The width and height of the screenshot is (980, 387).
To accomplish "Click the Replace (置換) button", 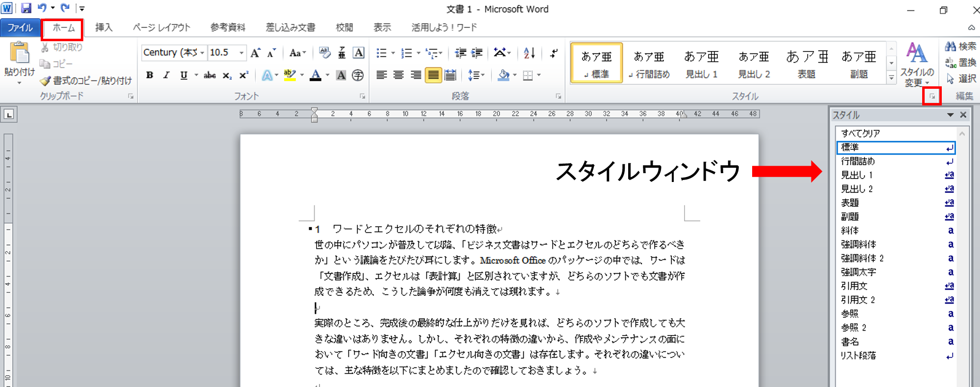I will 960,63.
